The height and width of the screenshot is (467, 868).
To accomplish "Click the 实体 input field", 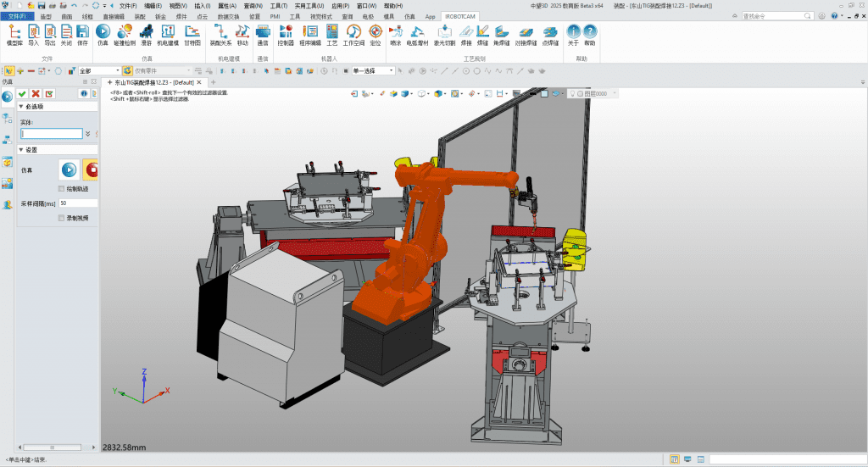I will point(52,134).
